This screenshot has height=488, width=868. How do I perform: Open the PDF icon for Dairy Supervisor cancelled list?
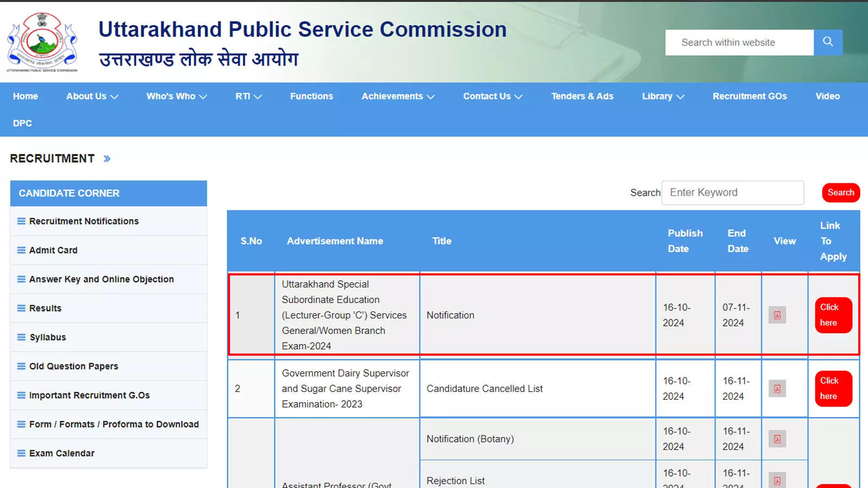(777, 388)
